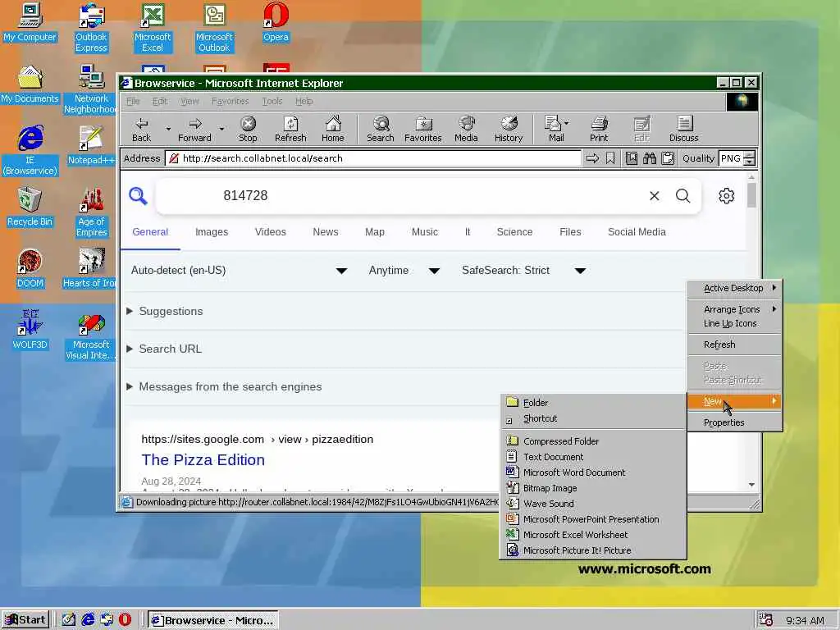Create a new Bitmap Image
This screenshot has width=840, height=630.
pos(593,488)
